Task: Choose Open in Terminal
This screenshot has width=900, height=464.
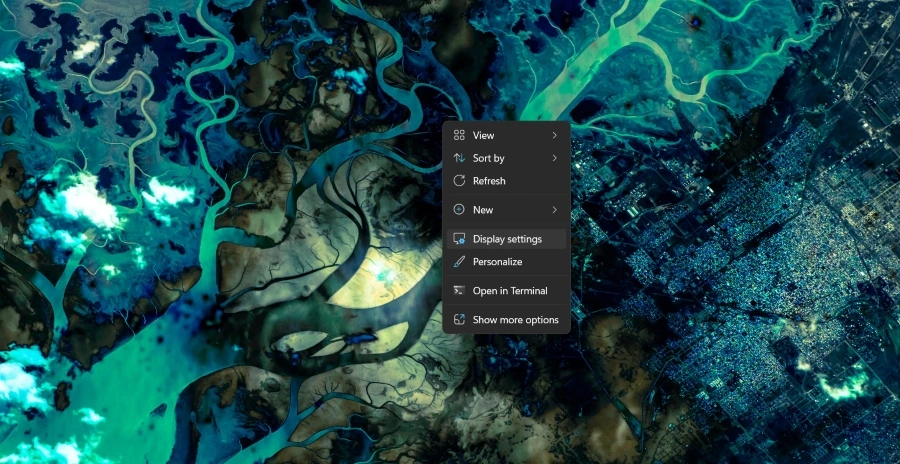Action: [506, 291]
